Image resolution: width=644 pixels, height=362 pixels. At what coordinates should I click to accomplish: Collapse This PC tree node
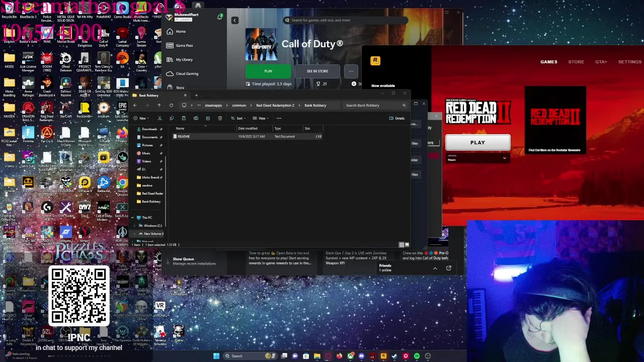pyautogui.click(x=133, y=218)
